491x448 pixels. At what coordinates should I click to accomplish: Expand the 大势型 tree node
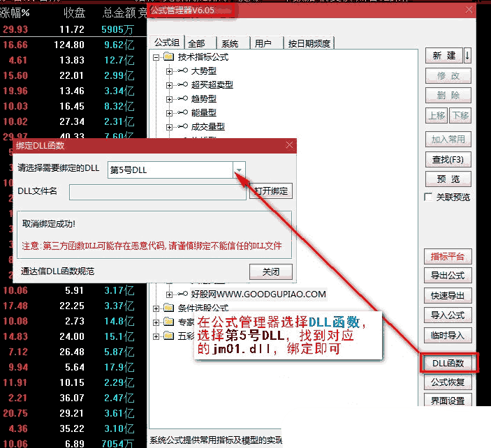[x=169, y=71]
